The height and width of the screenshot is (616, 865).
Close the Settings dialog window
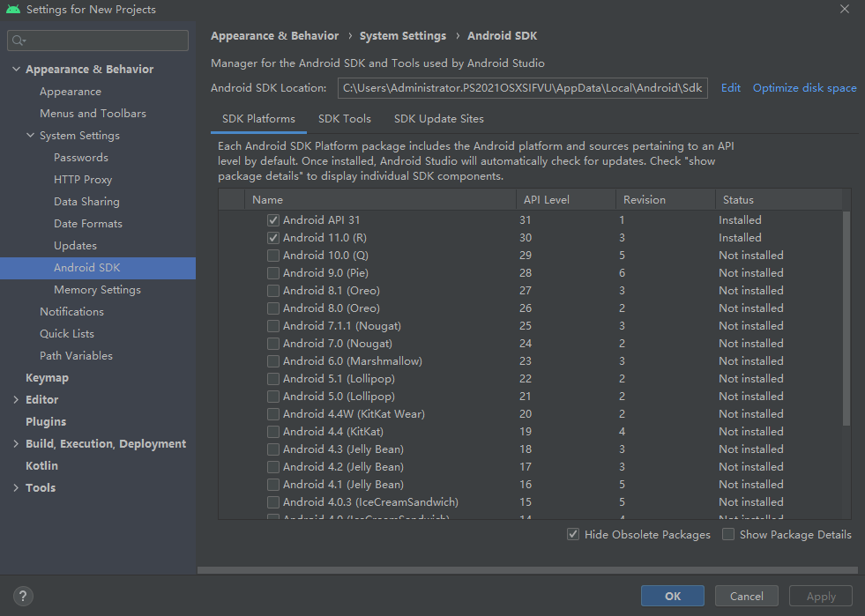point(844,10)
